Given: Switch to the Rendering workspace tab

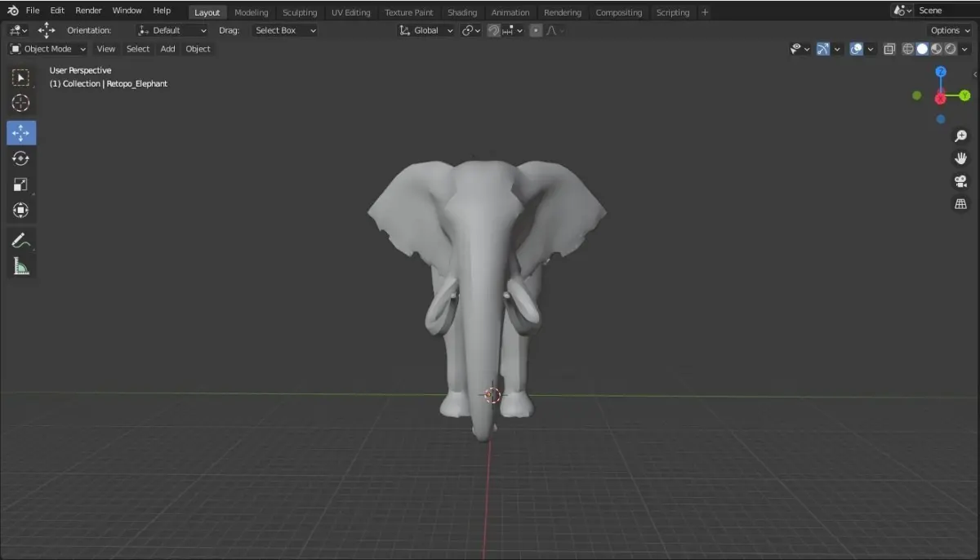Looking at the screenshot, I should pos(563,12).
